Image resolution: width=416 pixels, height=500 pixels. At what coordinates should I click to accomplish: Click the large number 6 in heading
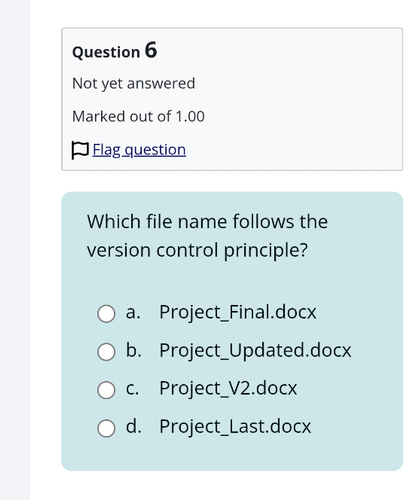[151, 50]
